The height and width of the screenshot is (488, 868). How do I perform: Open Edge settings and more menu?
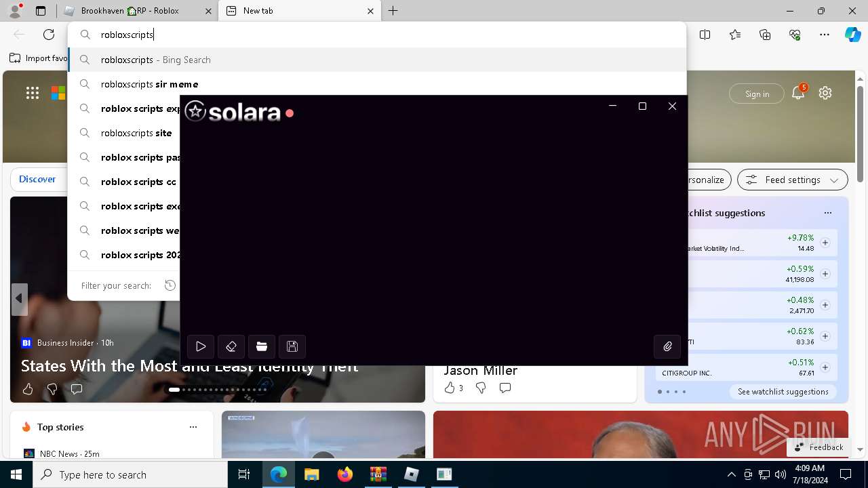(825, 35)
